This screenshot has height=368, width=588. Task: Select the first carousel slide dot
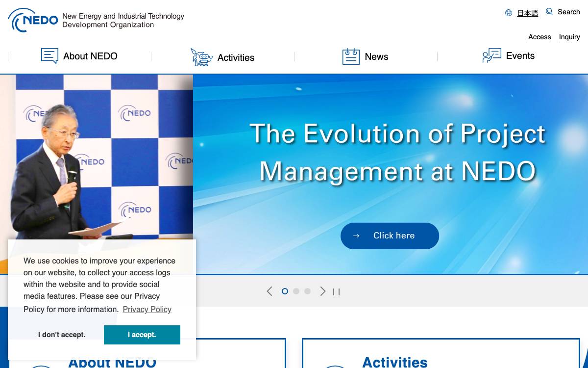285,291
